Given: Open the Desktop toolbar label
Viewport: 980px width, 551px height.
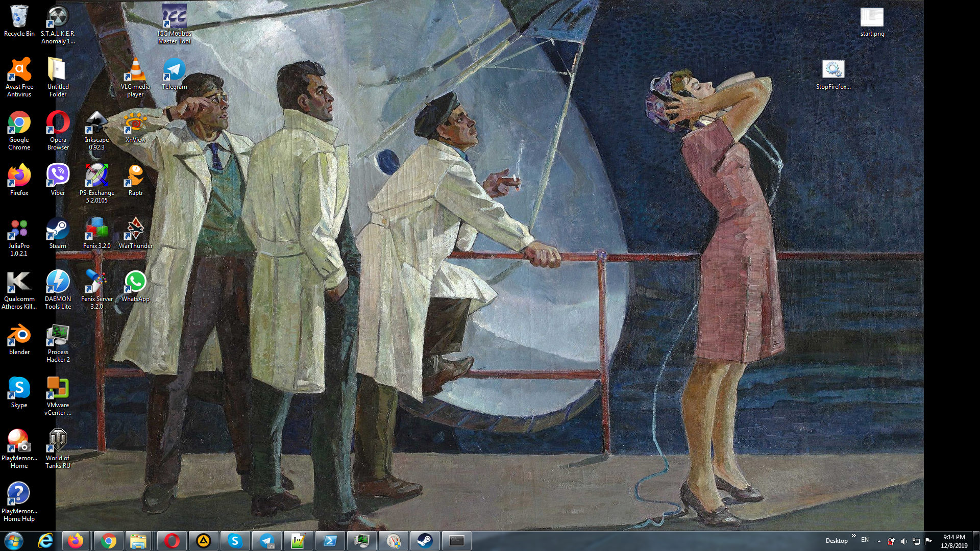Looking at the screenshot, I should 836,541.
